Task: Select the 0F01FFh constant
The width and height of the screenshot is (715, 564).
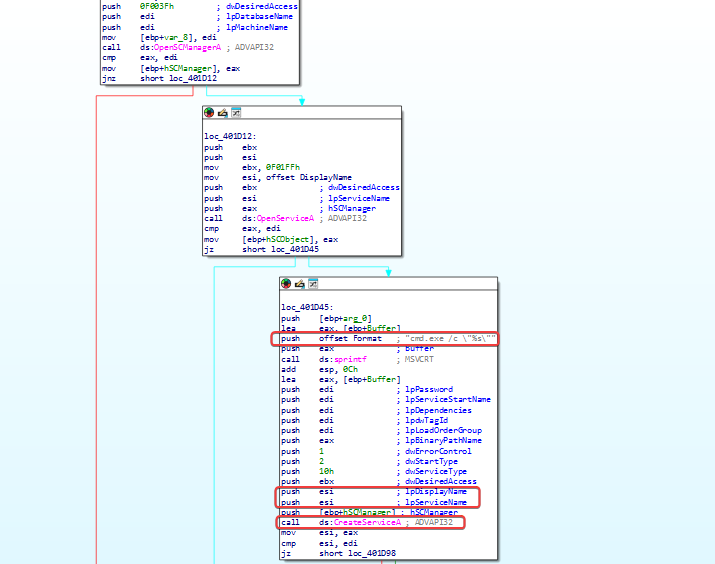Action: click(283, 167)
